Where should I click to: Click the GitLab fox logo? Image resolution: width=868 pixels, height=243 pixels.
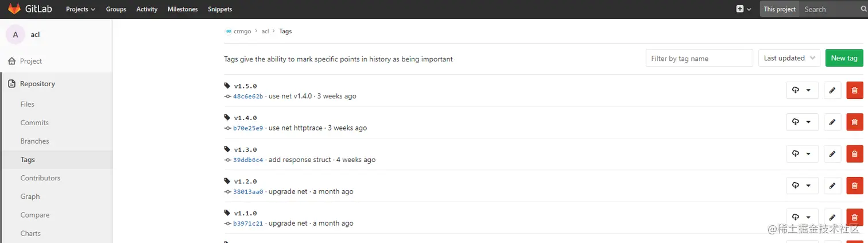tap(14, 9)
